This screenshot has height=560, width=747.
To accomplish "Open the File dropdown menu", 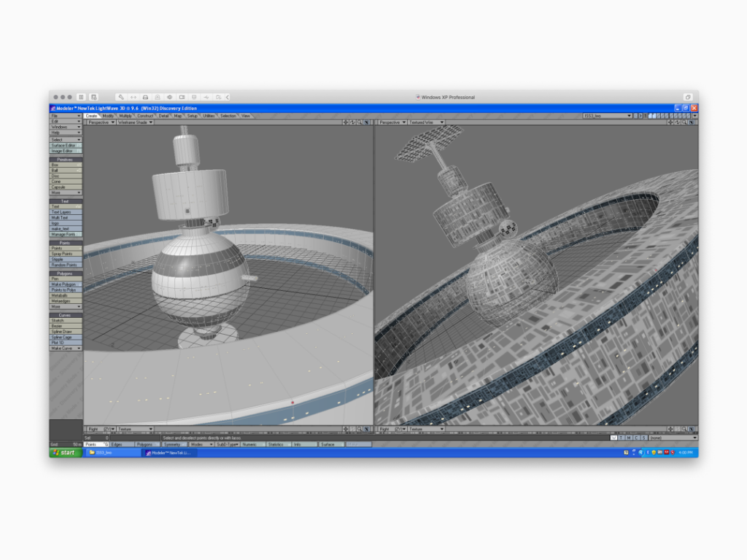I will 66,116.
